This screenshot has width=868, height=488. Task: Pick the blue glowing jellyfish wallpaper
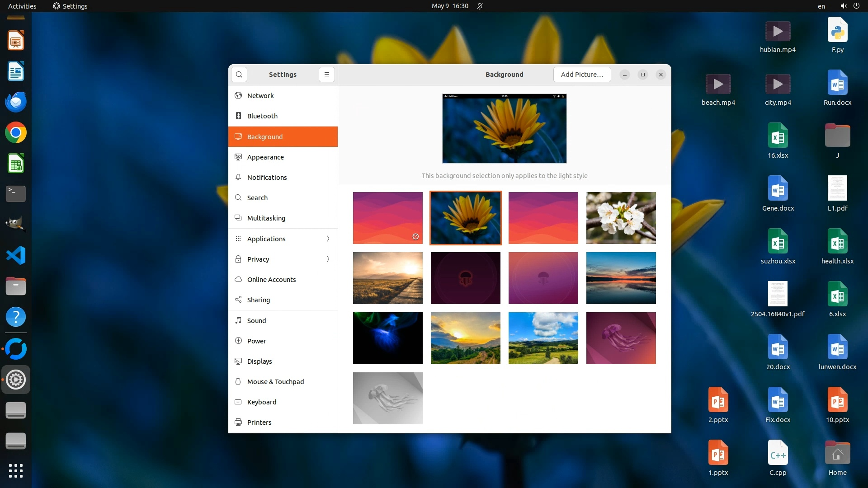[387, 338]
